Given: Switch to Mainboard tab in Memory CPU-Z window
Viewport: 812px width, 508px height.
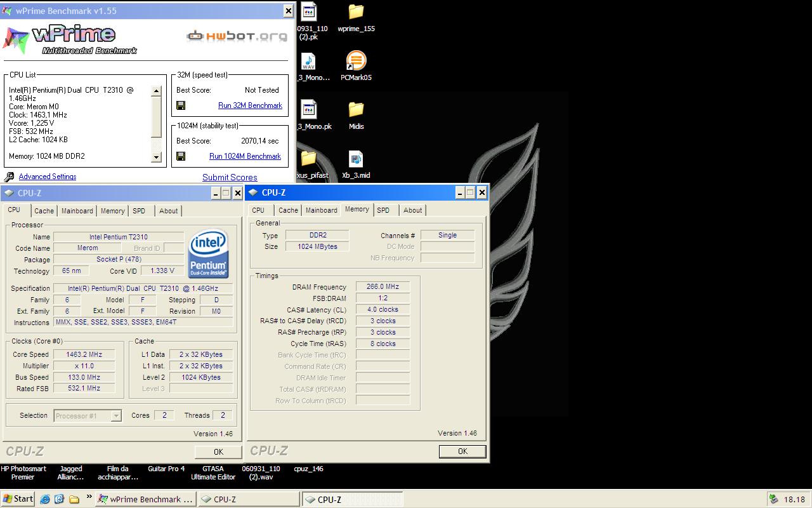Looking at the screenshot, I should (322, 210).
